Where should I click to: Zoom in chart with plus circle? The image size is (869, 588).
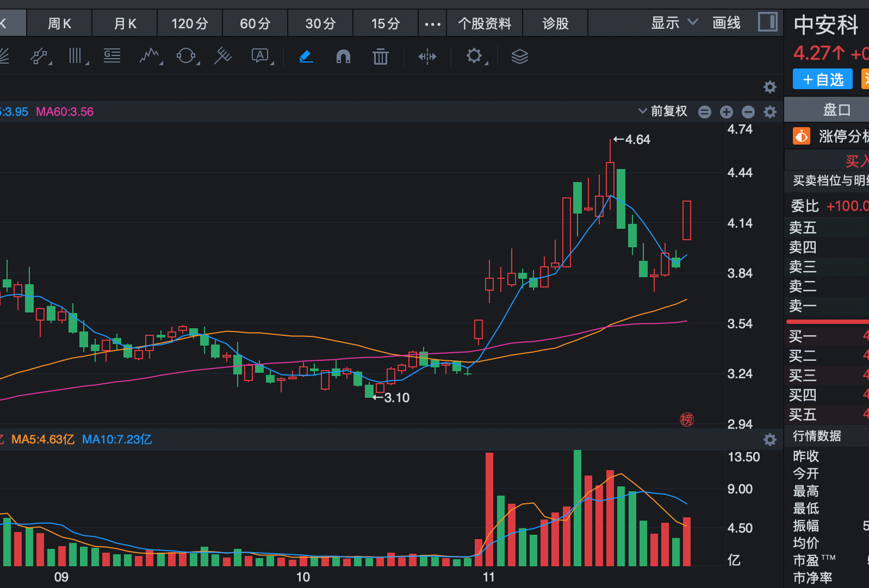[727, 112]
